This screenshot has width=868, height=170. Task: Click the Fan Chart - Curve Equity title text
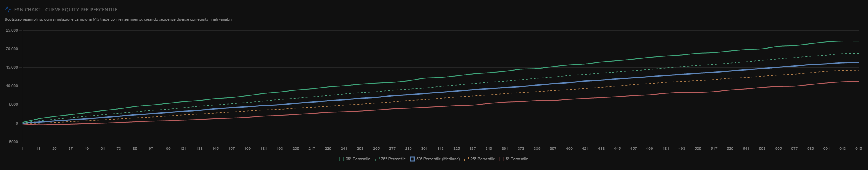pyautogui.click(x=66, y=9)
